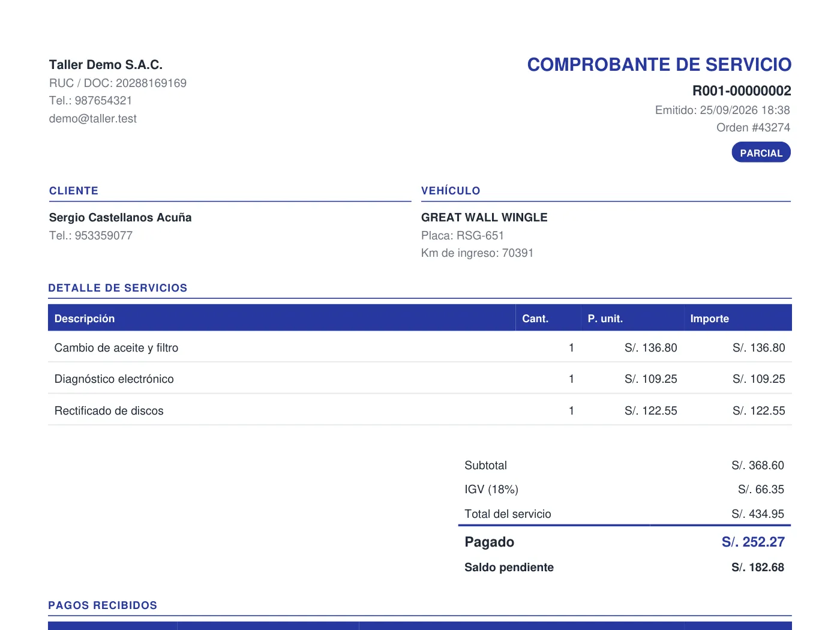Click Importe amount for Cambio de aceite y filtro
Image resolution: width=840 pixels, height=630 pixels.
[x=759, y=347]
